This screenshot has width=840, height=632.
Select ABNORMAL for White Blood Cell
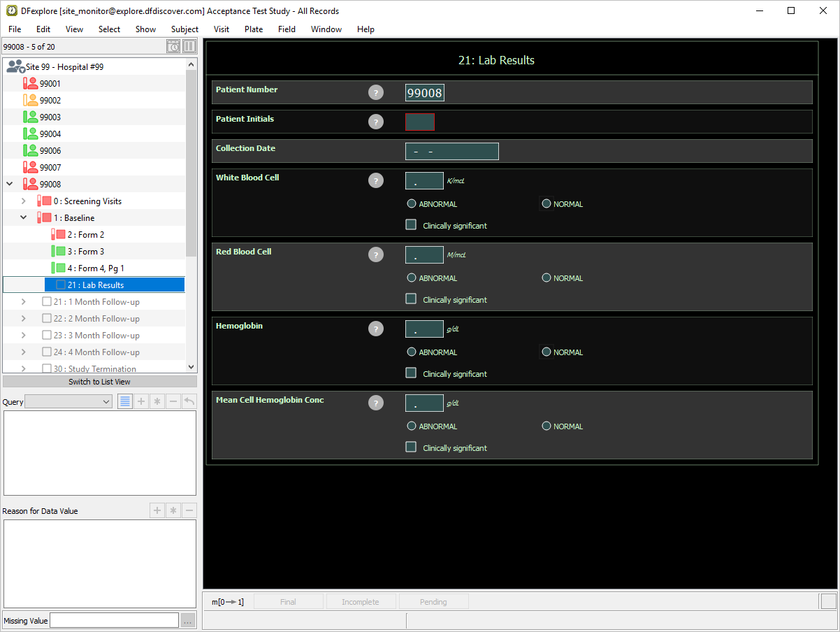(412, 204)
